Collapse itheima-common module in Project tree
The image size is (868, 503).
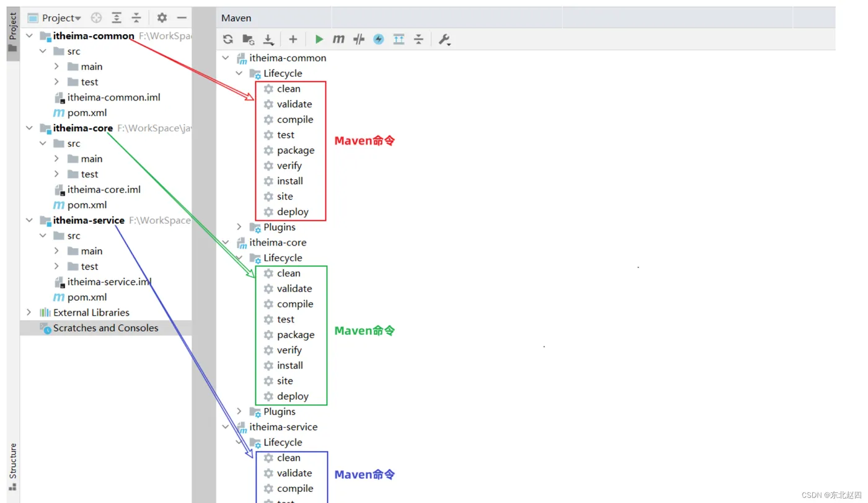pos(29,36)
